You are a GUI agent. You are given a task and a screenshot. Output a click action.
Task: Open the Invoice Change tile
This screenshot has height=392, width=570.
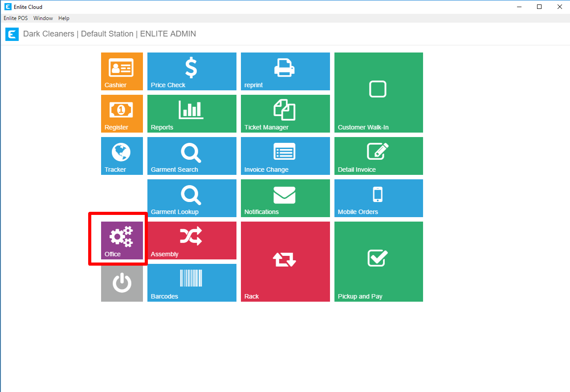click(285, 156)
